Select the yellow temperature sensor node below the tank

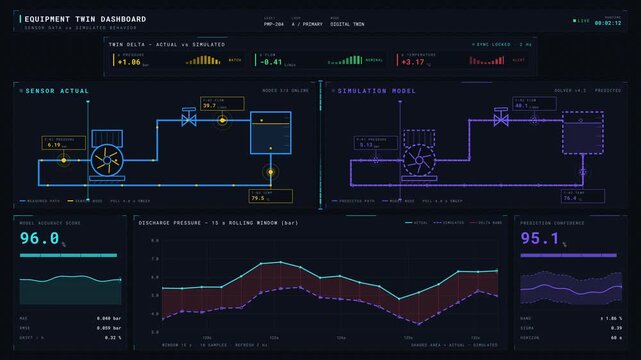click(x=271, y=172)
